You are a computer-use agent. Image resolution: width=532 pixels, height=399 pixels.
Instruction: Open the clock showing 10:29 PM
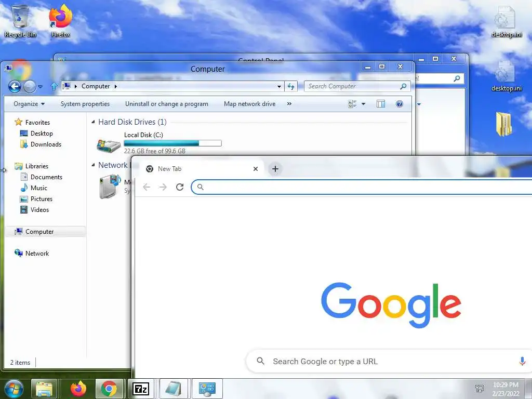(x=506, y=389)
